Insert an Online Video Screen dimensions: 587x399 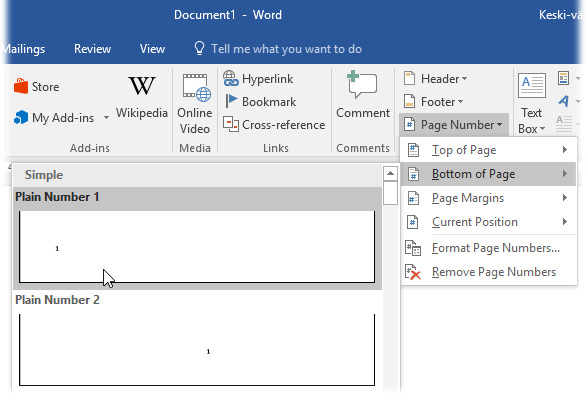pos(195,104)
